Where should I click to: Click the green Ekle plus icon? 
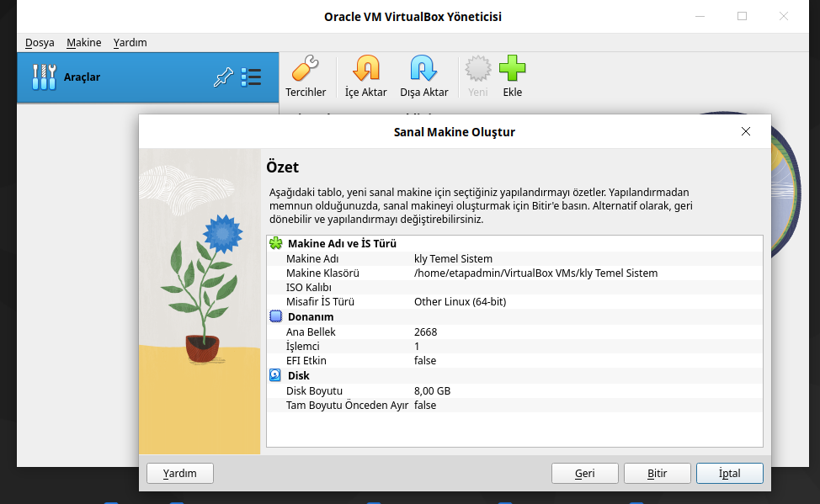pos(512,69)
